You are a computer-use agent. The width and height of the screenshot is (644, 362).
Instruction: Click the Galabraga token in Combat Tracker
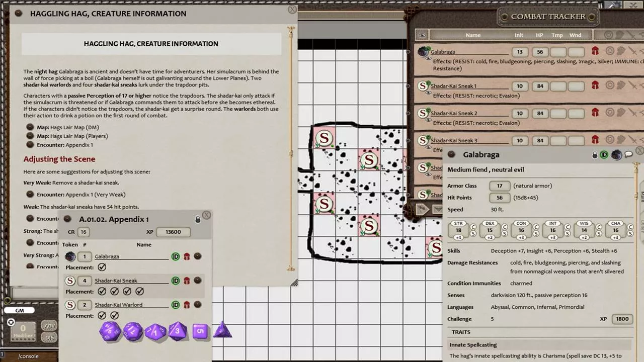coord(423,52)
